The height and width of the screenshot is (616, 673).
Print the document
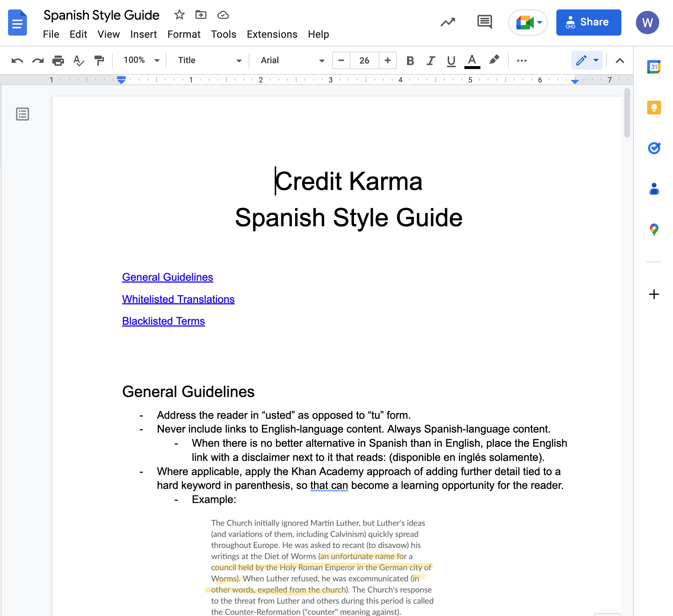click(58, 60)
